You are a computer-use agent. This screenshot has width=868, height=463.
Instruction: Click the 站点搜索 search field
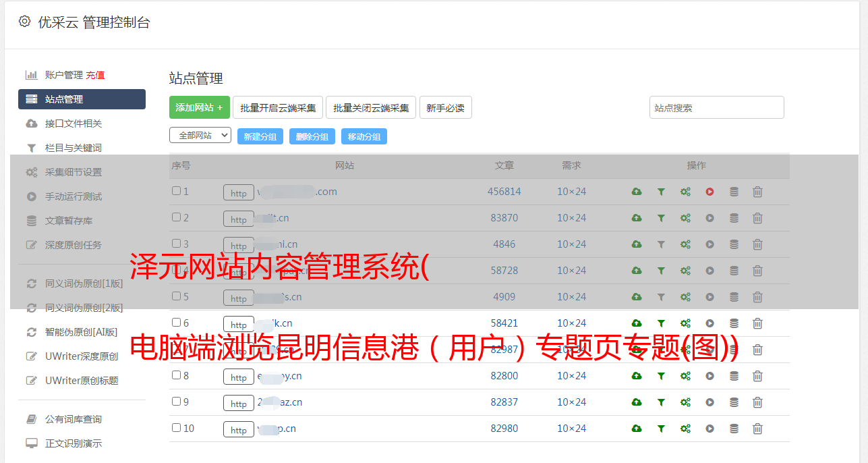click(x=717, y=107)
